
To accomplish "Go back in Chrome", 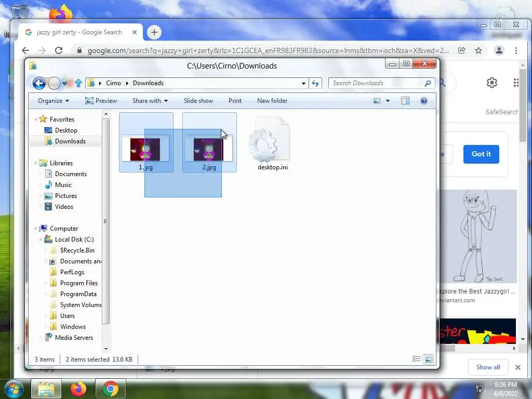I will [x=25, y=50].
